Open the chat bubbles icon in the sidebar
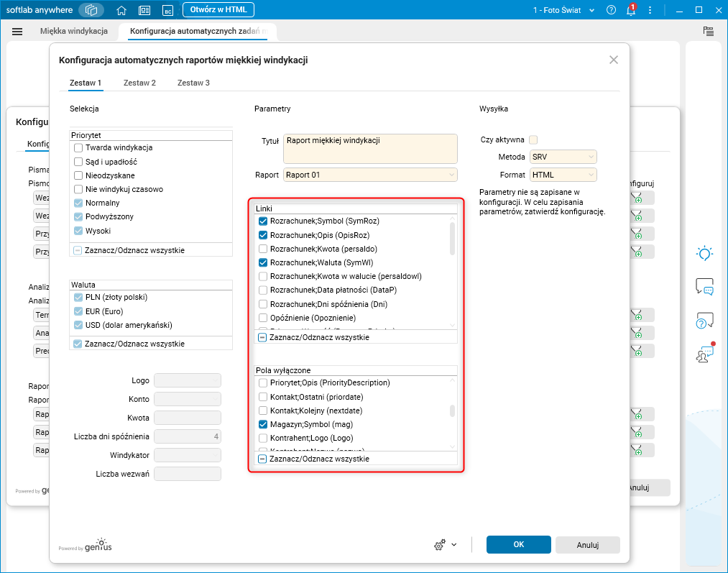 click(704, 286)
